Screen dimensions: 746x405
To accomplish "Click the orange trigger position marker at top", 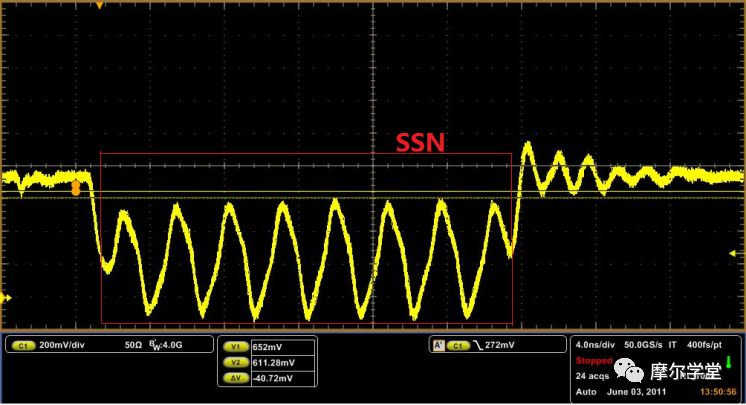I will pos(99,6).
